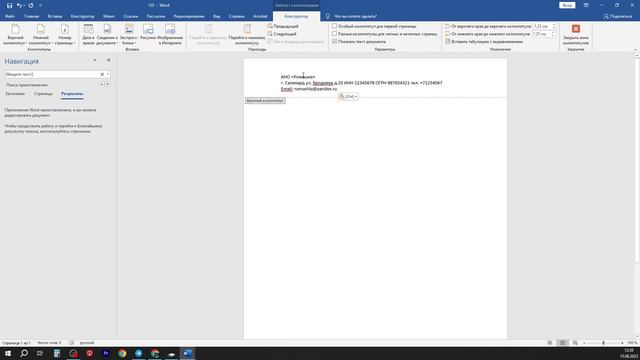Switch to the Acrobat tab
This screenshot has width=640, height=360.
click(260, 16)
